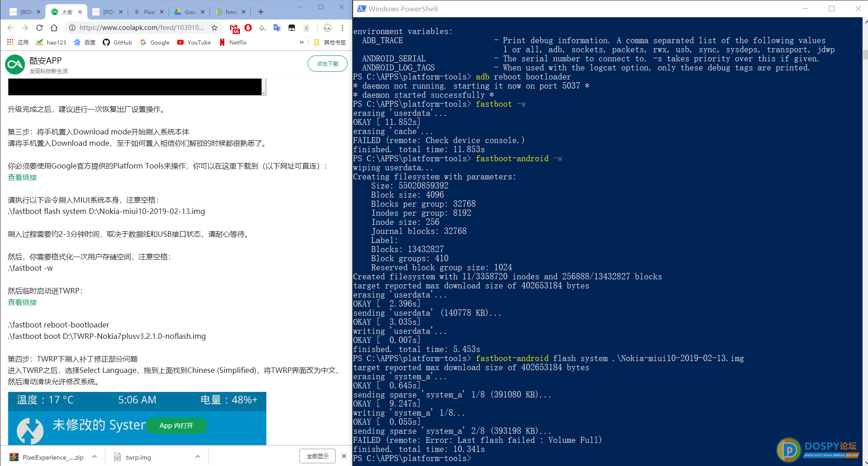Open the Apps shortcut in bookmarks bar
The image size is (868, 466).
[x=18, y=42]
